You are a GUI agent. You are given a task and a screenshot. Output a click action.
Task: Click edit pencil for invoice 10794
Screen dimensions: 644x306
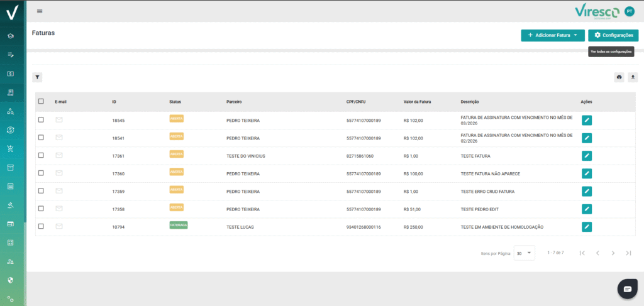586,227
